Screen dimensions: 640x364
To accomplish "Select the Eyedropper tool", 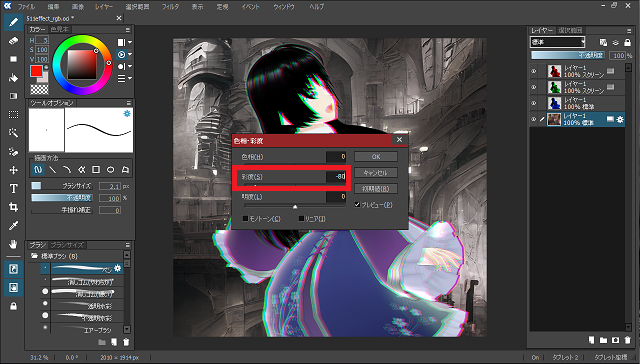I will (13, 226).
